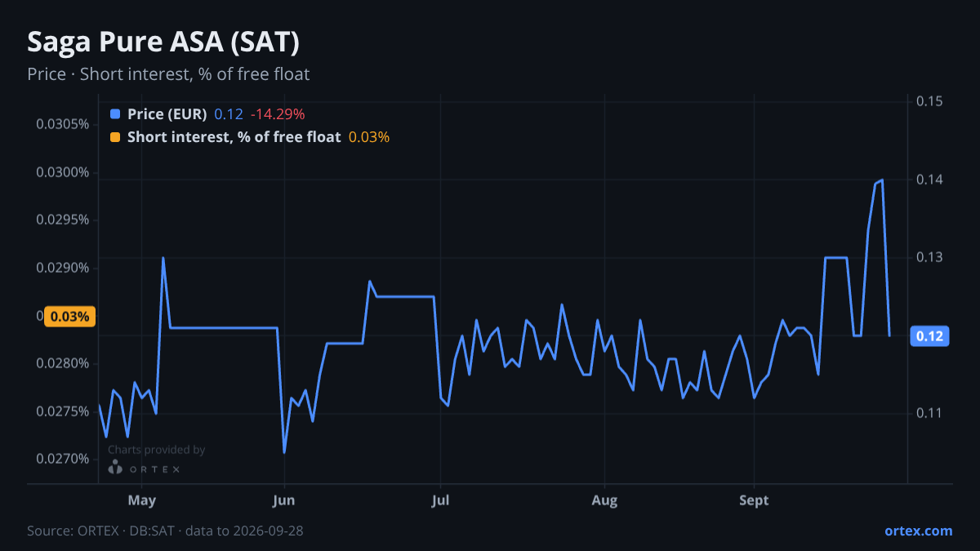Click the 0.13 right axis tick

click(x=929, y=257)
